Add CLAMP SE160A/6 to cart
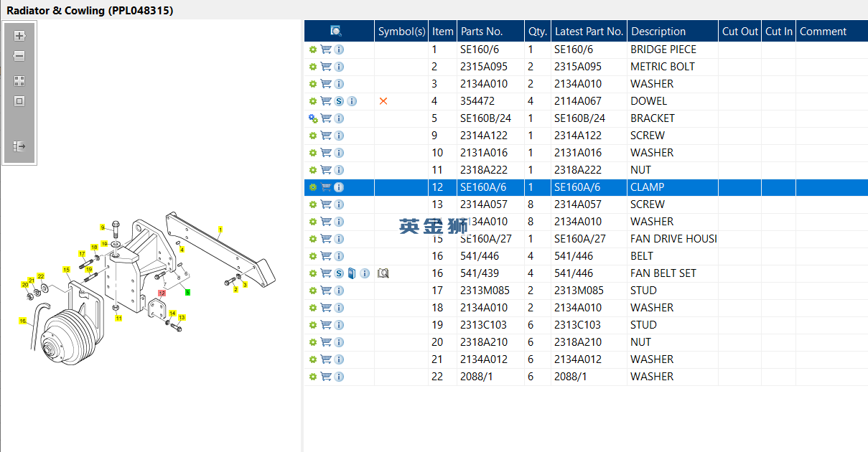Screen dimensions: 868x452 (x=326, y=187)
